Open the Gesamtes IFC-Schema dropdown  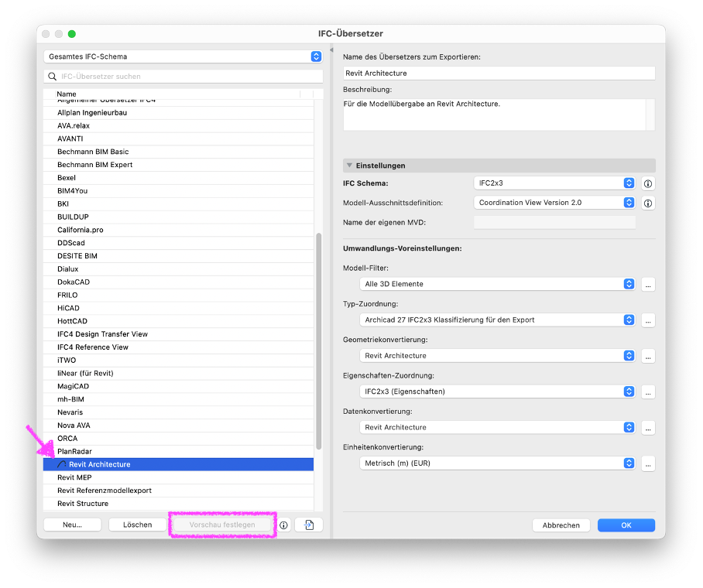[x=183, y=56]
